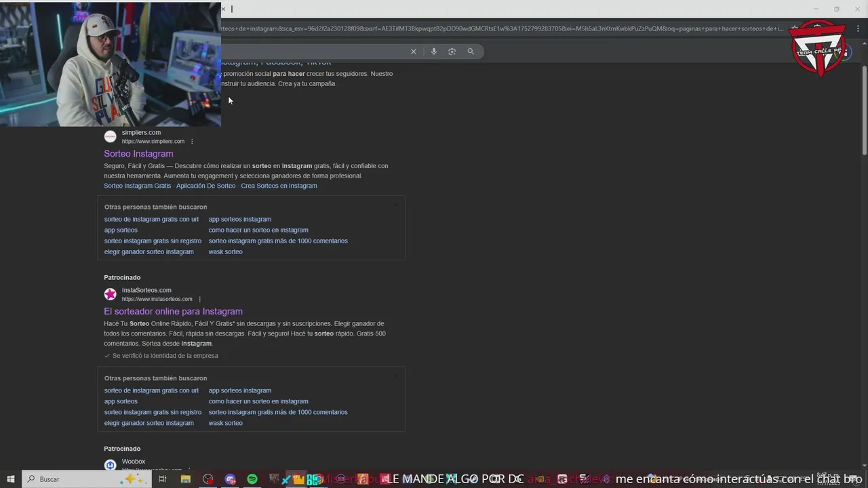Click the https://www.instasorteos.com URL text
Viewport: 868px width, 488px height.
coord(157,299)
